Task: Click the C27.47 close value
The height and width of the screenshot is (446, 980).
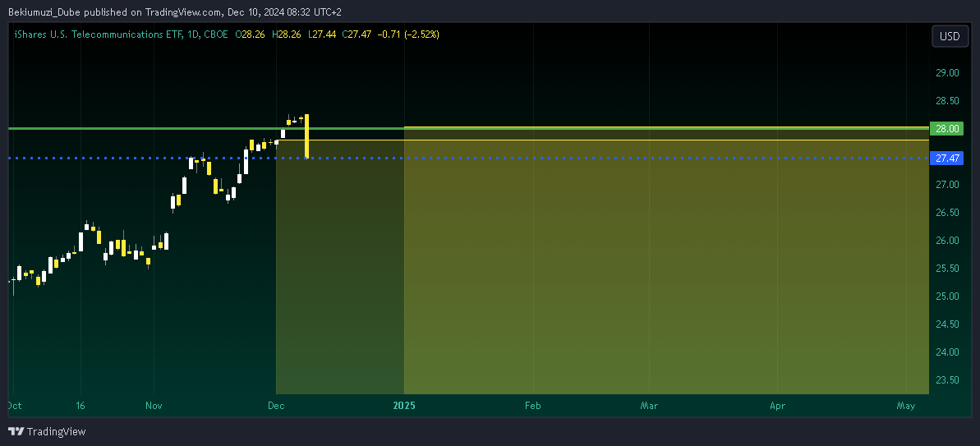Action: [x=357, y=35]
